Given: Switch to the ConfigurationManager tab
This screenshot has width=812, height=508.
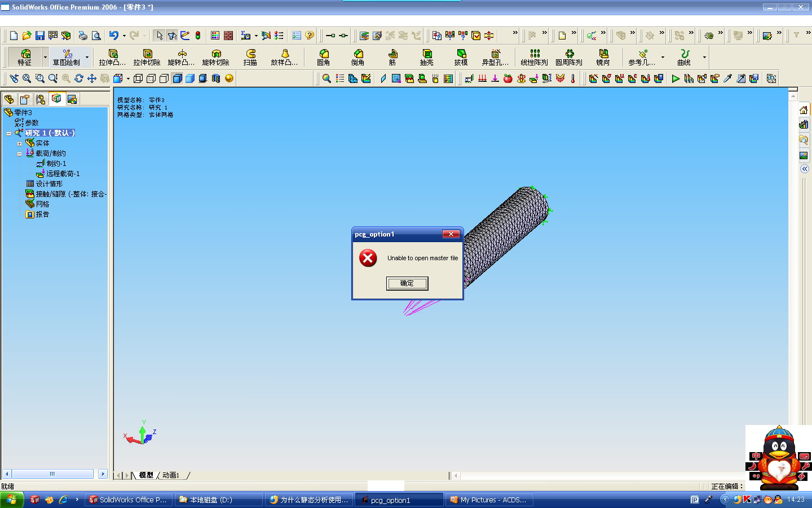Looking at the screenshot, I should (41, 99).
